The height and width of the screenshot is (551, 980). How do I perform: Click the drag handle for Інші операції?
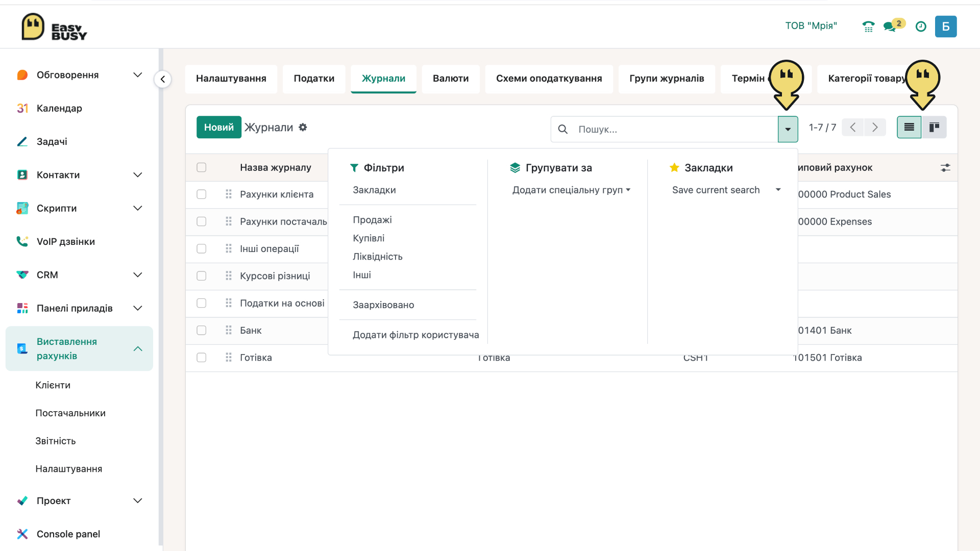click(x=229, y=248)
